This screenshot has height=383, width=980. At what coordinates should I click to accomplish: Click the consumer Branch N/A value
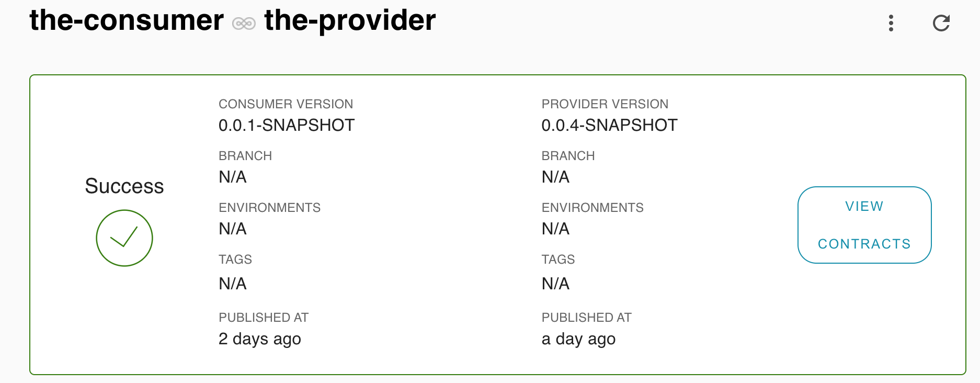tap(233, 177)
